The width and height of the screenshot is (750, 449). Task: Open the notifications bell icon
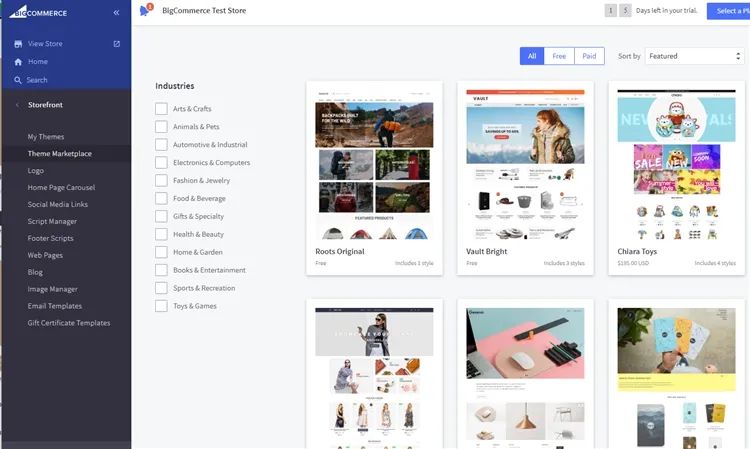click(144, 11)
